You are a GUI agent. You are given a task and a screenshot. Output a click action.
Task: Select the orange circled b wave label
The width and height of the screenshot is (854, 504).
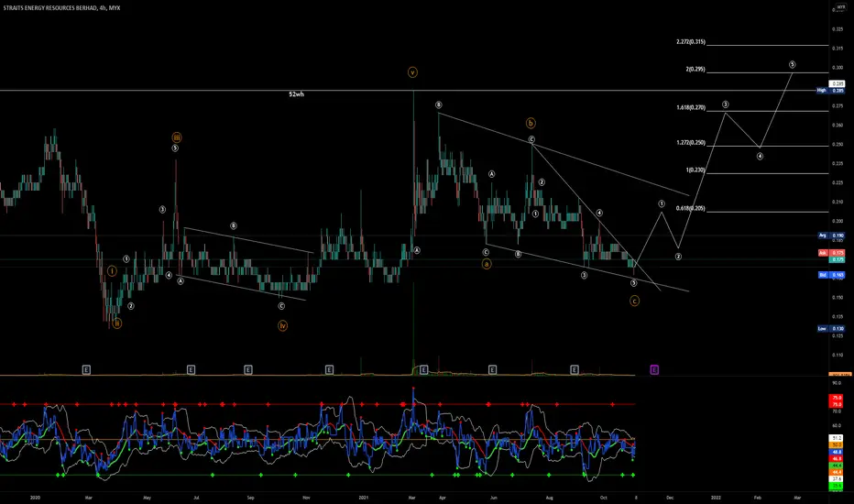tap(531, 123)
